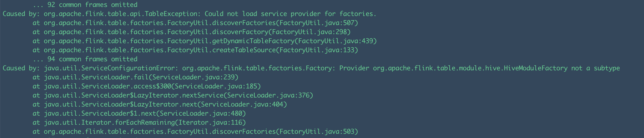Click LazyIterator.next ServiceLoader.java:404 frame
This screenshot has height=138, width=644.
point(160,104)
